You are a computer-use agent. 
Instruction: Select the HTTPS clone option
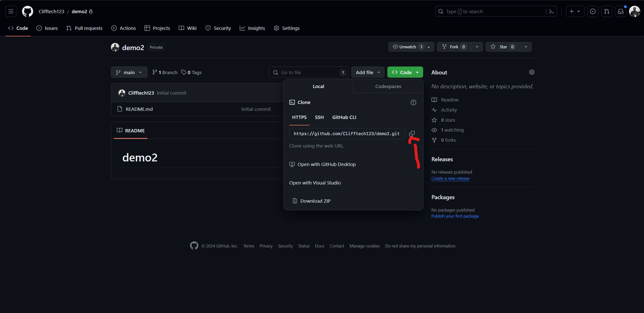[x=299, y=117]
